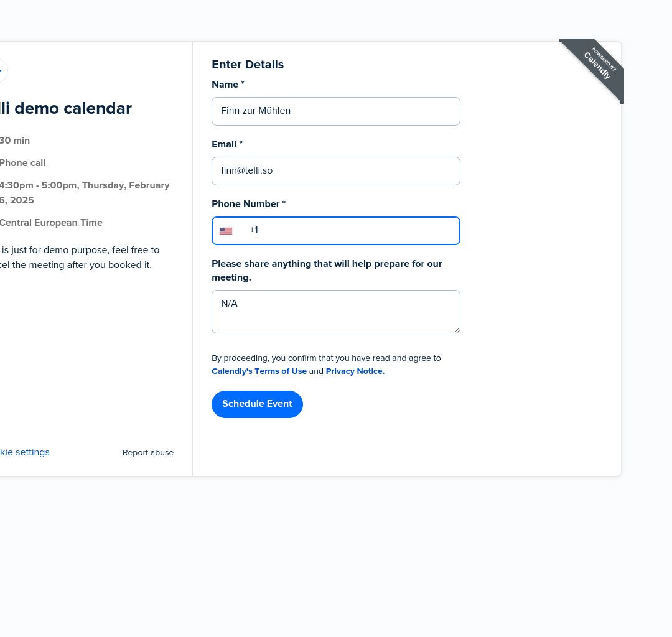Open Calendly's Terms of Use link
This screenshot has height=637, width=672.
259,371
